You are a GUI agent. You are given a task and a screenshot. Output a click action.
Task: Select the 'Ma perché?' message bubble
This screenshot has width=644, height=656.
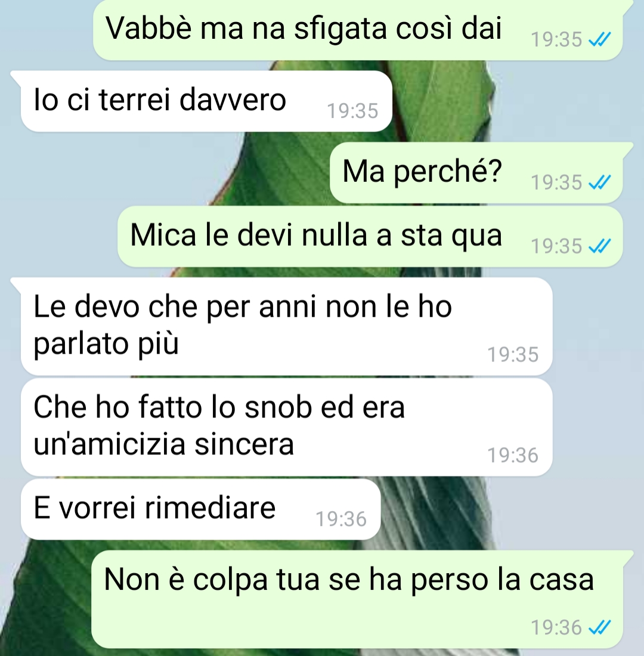pos(476,173)
